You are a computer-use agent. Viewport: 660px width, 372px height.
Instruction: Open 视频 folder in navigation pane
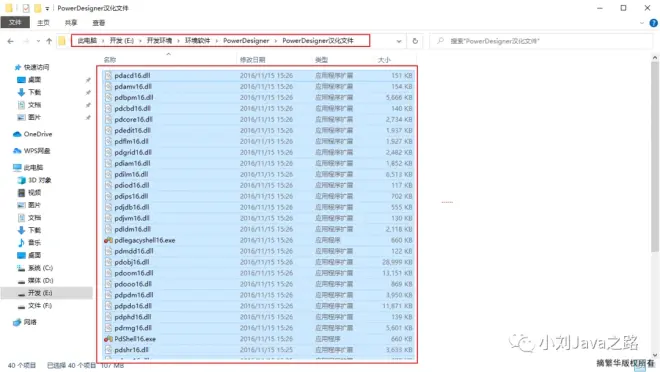34,193
